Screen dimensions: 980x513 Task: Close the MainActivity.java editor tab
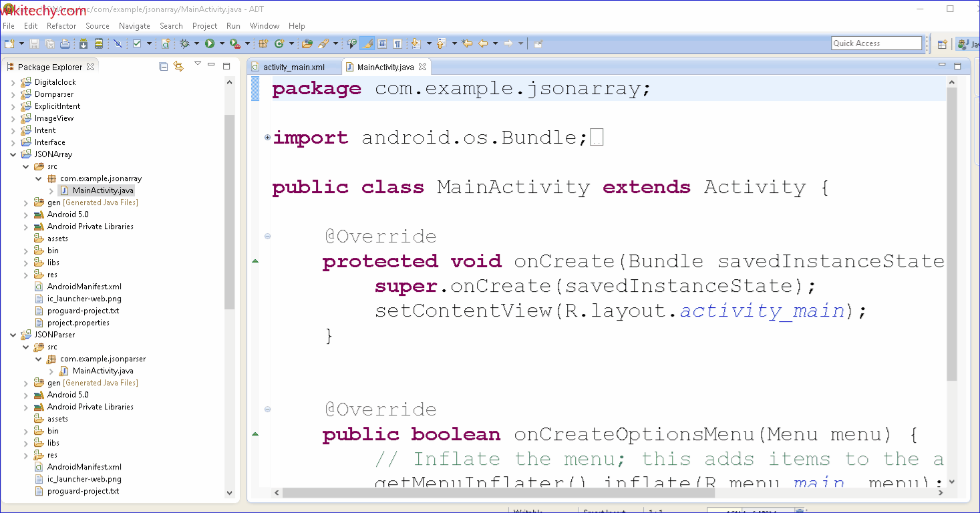422,67
